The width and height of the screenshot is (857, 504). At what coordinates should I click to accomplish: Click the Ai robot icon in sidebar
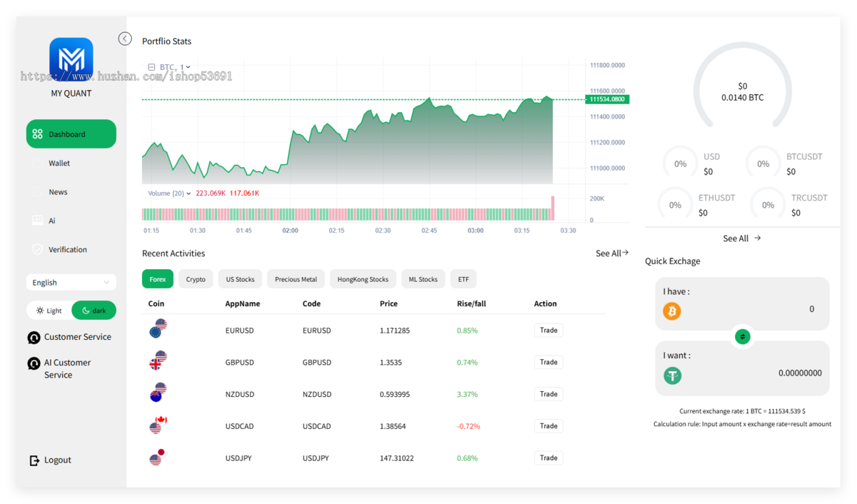(38, 221)
